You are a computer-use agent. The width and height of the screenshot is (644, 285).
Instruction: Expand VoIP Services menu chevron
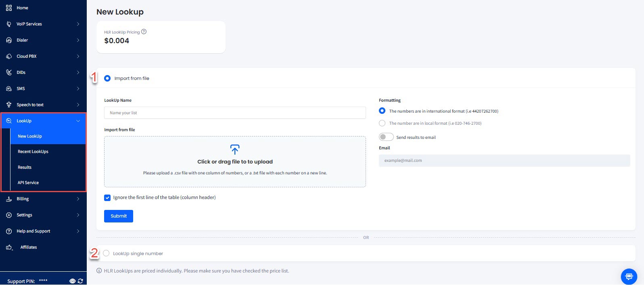(x=78, y=24)
